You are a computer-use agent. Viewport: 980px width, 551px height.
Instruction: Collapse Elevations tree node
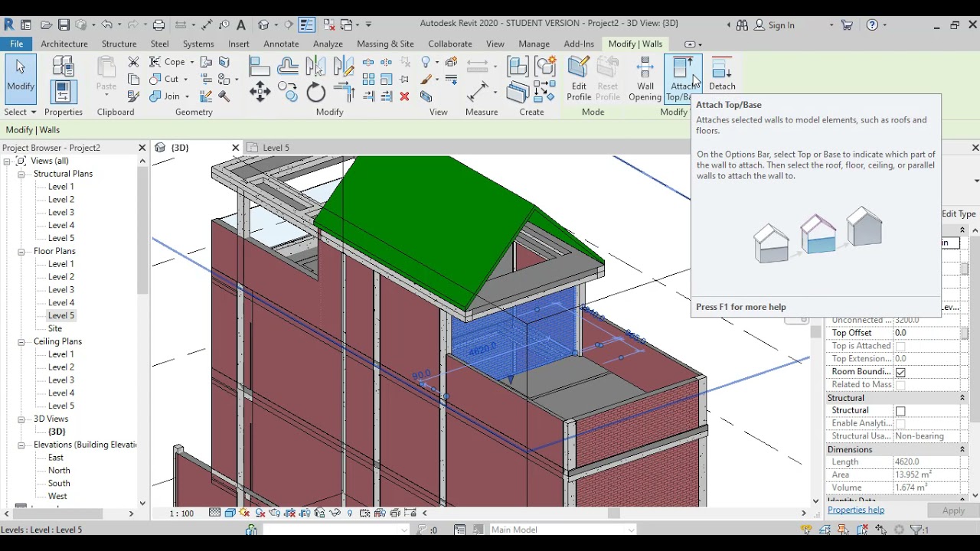(21, 445)
